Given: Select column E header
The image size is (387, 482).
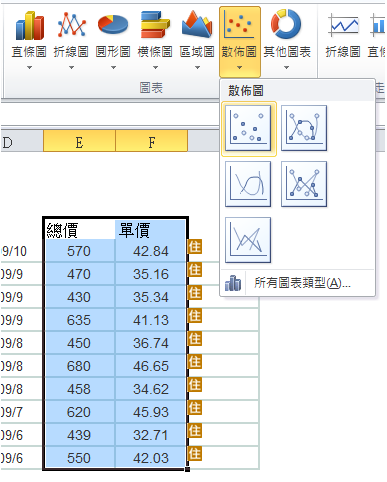Looking at the screenshot, I should point(79,141).
